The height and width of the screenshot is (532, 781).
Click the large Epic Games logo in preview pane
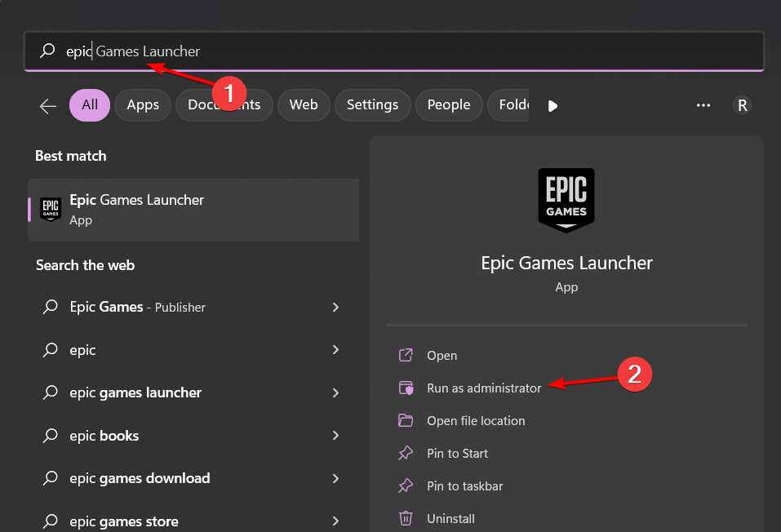click(x=566, y=200)
